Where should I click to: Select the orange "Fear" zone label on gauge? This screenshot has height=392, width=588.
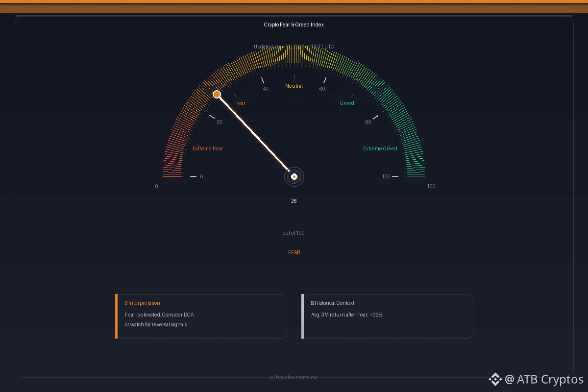click(240, 103)
